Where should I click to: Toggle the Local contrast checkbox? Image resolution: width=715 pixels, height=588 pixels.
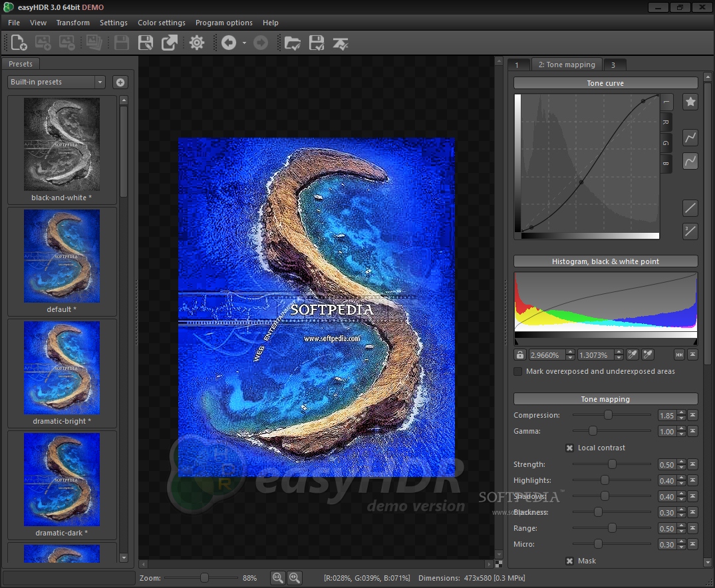point(569,448)
